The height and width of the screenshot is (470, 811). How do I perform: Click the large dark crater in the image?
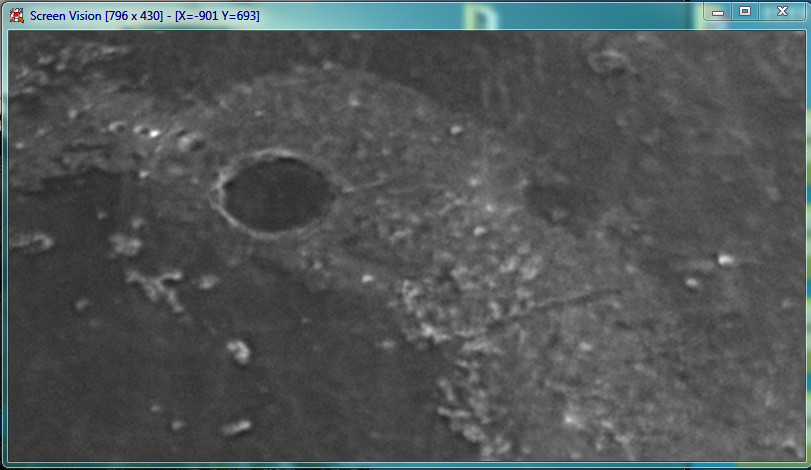pyautogui.click(x=277, y=194)
